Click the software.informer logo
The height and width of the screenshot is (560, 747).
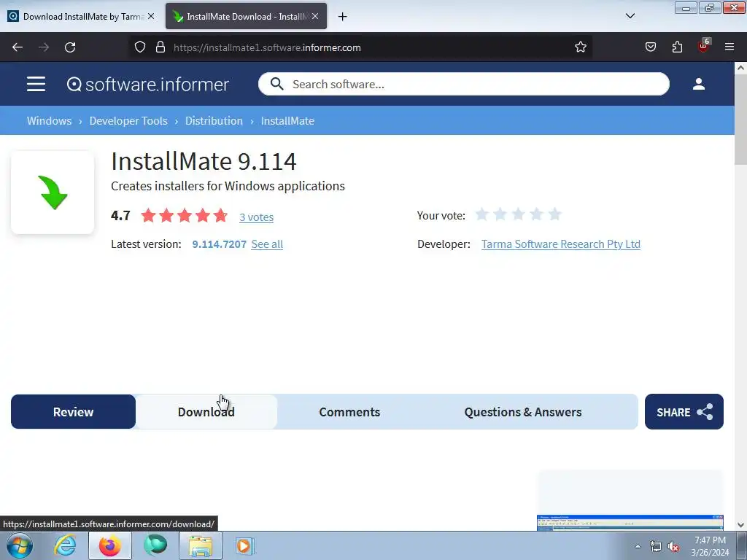(x=147, y=85)
